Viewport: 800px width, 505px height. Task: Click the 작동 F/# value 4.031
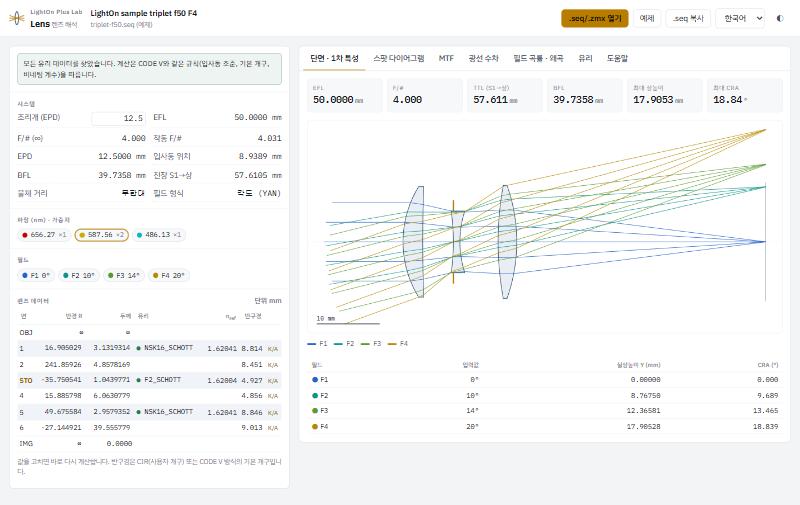[x=269, y=138]
